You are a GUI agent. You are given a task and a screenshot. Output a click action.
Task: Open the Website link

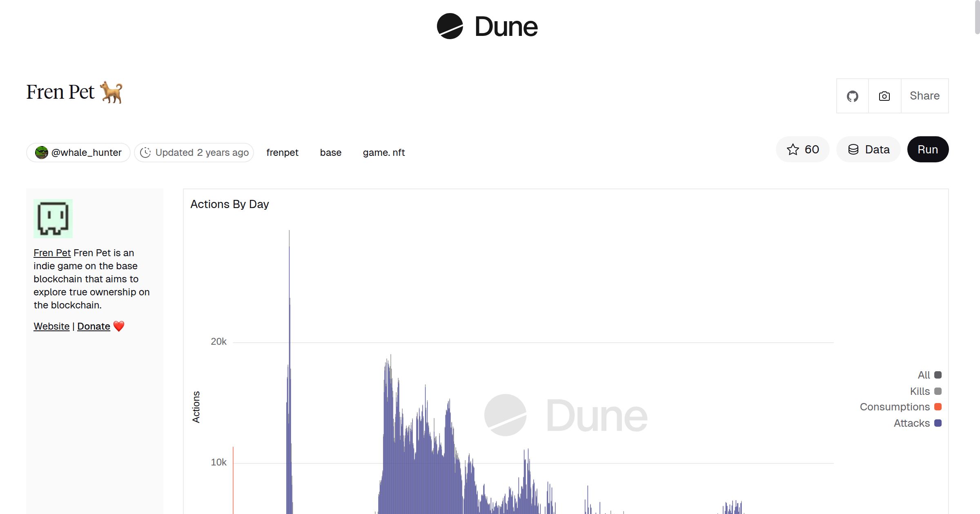[x=51, y=326]
